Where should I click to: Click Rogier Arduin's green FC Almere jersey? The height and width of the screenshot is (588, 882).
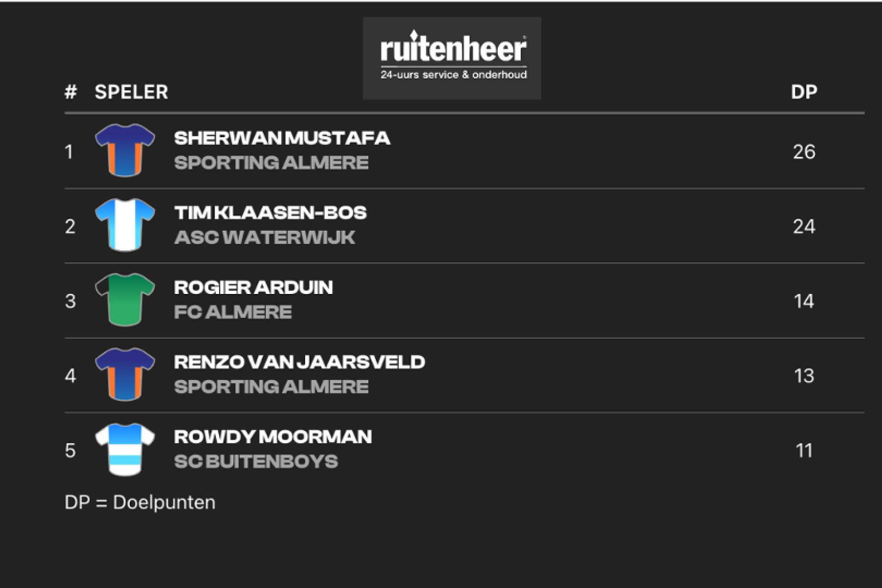pyautogui.click(x=125, y=300)
